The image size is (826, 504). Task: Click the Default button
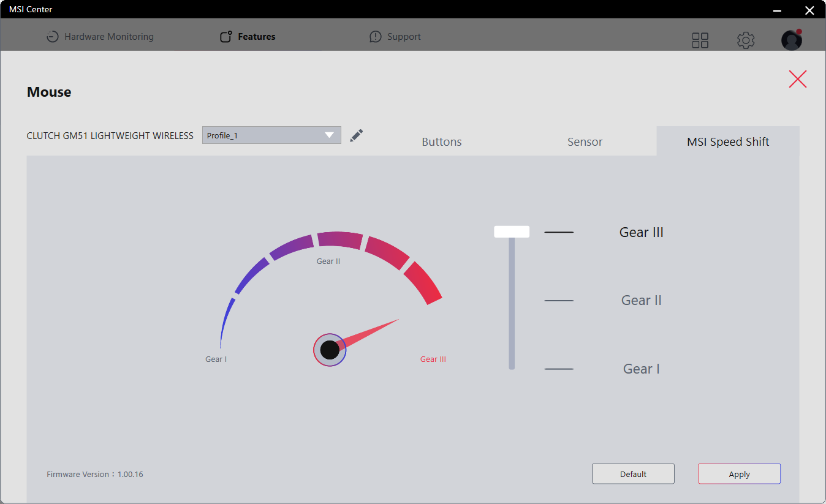coord(633,474)
